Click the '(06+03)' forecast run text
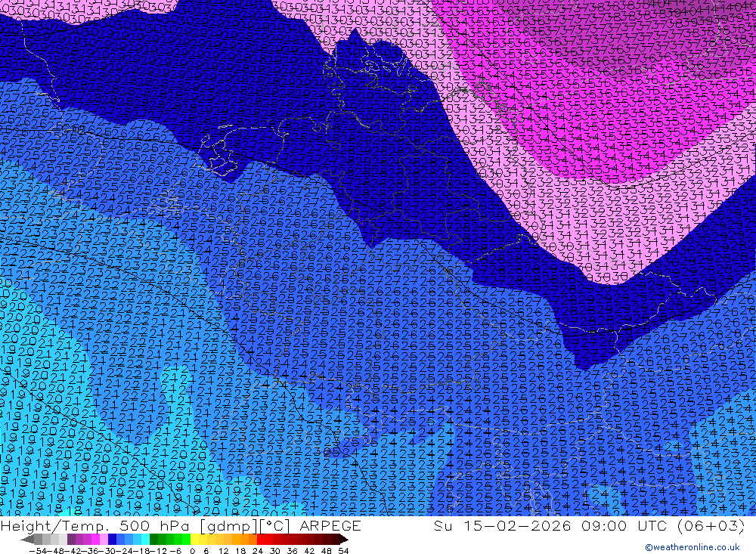This screenshot has width=756, height=554. coord(711,525)
